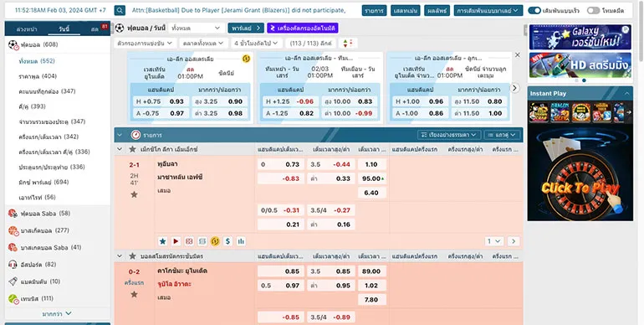Click the Galaxy เวอร์ชันใหม่ banner
The width and height of the screenshot is (644, 325).
tap(580, 37)
